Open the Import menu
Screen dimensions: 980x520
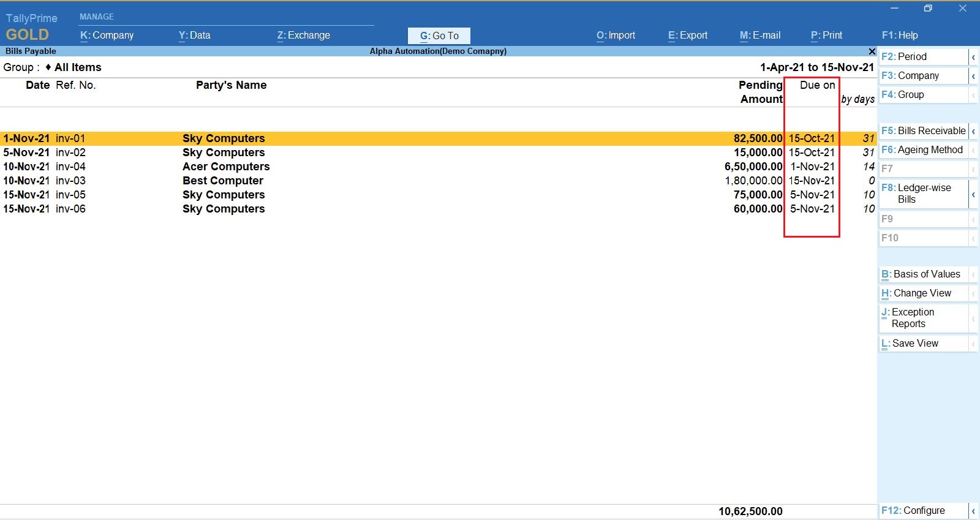[616, 36]
